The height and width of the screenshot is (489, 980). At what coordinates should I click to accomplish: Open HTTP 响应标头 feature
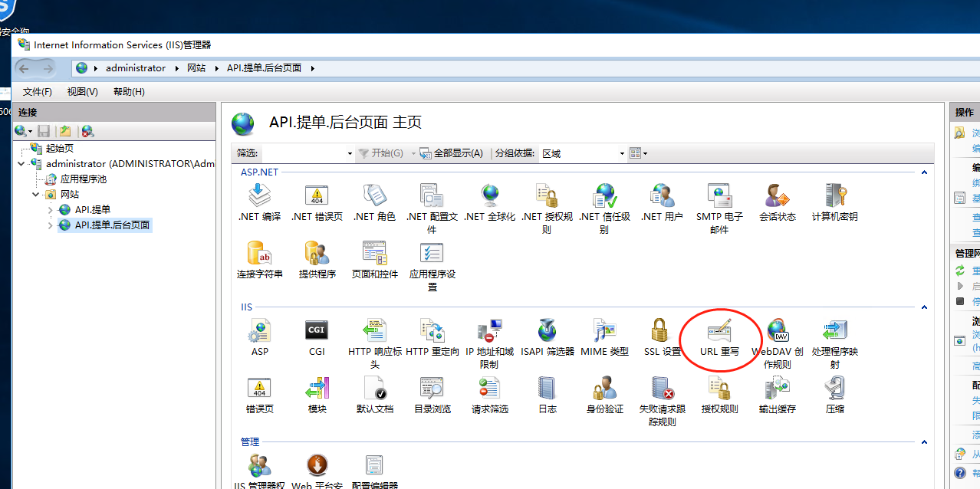click(x=374, y=343)
